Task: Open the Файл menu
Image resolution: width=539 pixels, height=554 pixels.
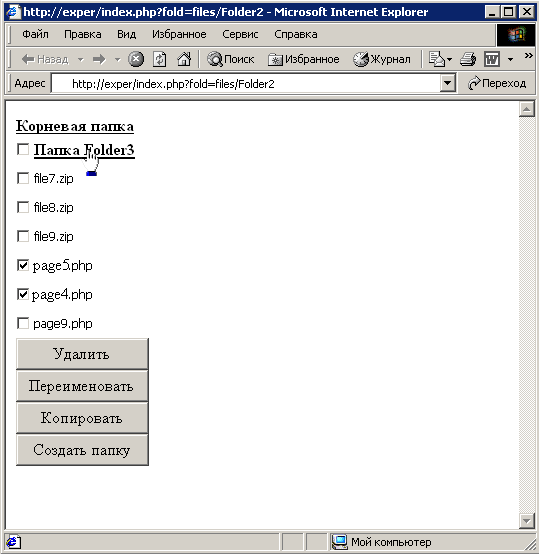Action: point(35,34)
